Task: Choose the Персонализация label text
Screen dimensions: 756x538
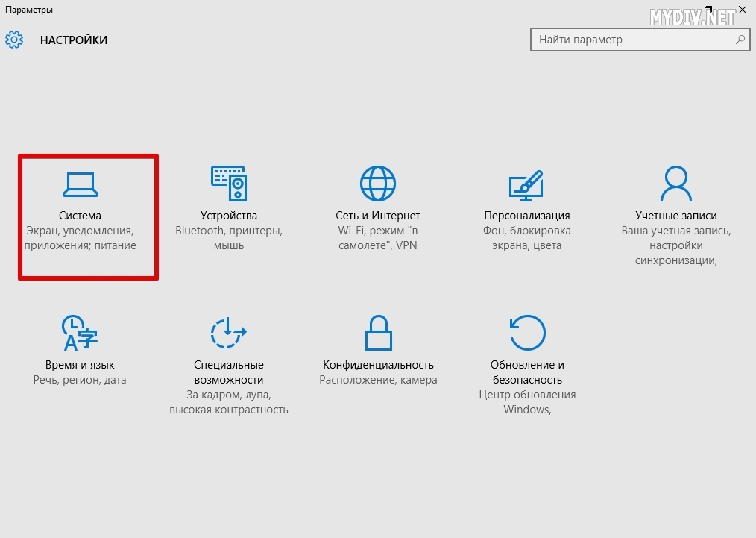Action: pyautogui.click(x=527, y=216)
